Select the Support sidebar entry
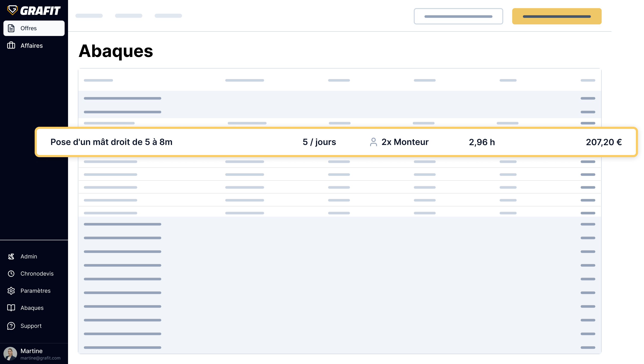This screenshot has width=644, height=364. 31,326
